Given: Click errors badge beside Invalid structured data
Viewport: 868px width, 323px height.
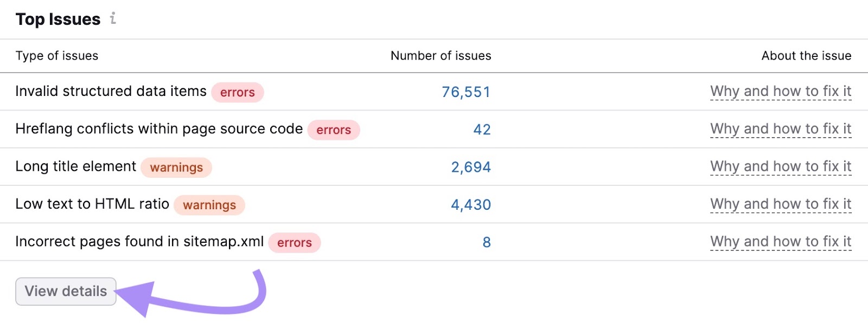Looking at the screenshot, I should [x=238, y=93].
